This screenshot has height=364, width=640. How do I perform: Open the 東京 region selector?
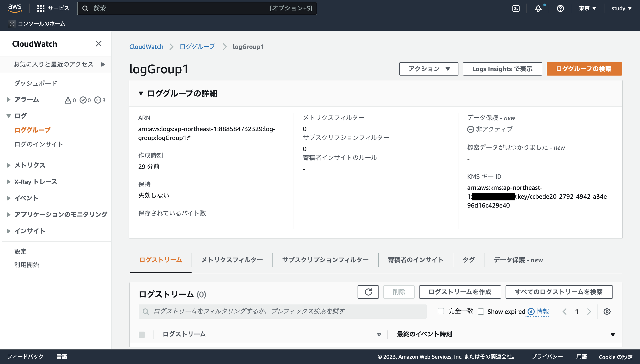(x=587, y=8)
